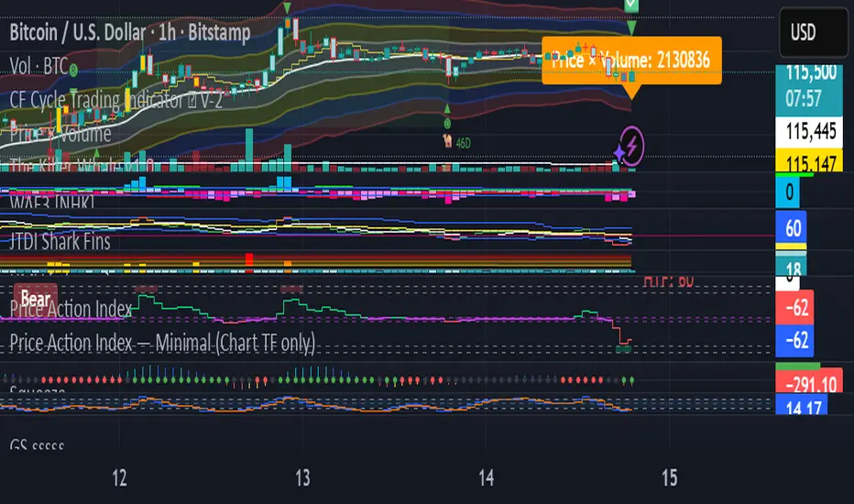Screen dimensions: 854x504
Task: Click the yellow 115,147 price label
Action: (809, 162)
